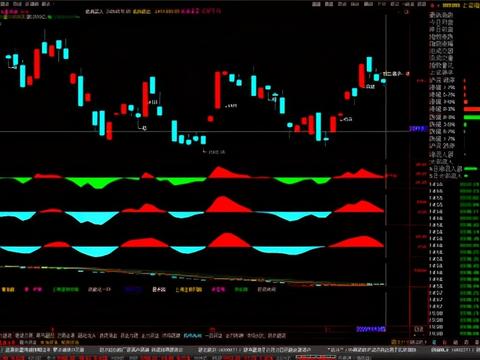
Task: Click the blue price label at the horizontal crosshair line
Action: click(418, 129)
